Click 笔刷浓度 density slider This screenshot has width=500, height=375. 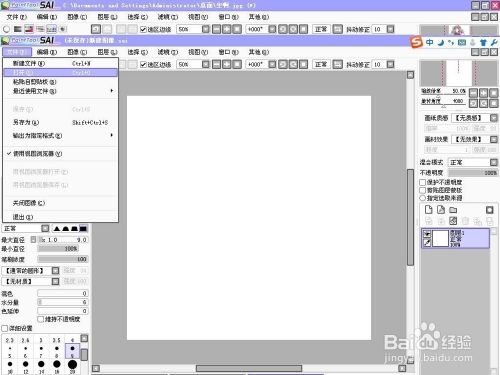[63, 259]
